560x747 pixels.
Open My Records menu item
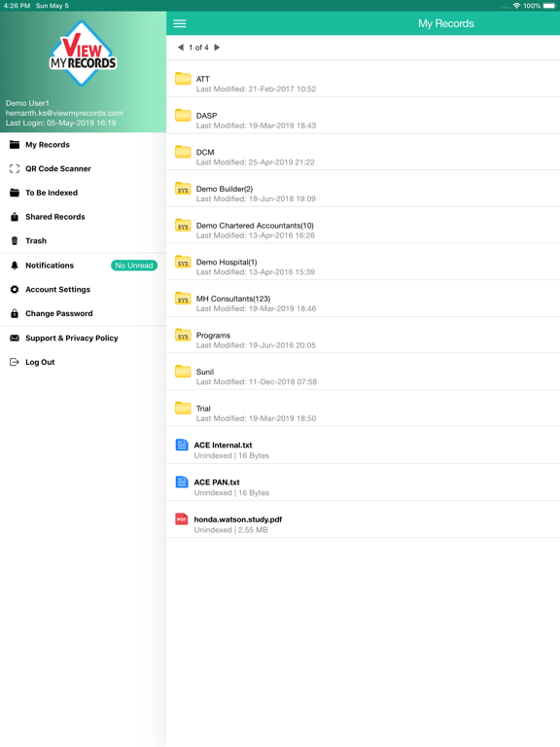(48, 144)
